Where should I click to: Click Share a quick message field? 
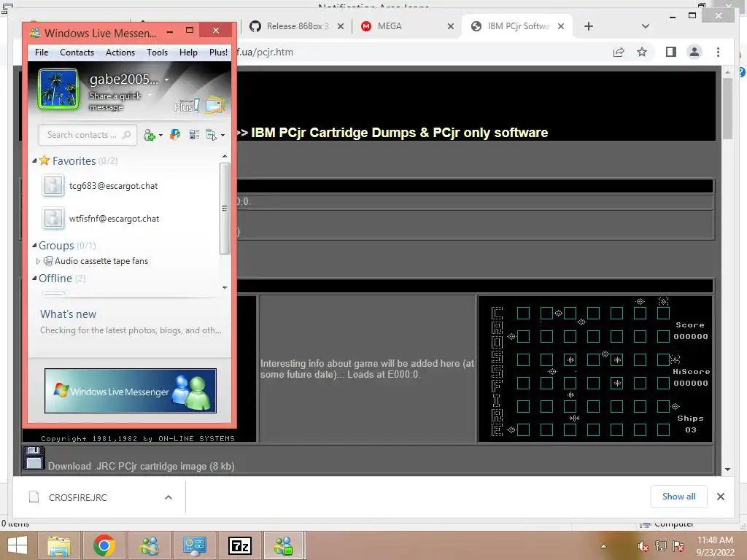tap(115, 101)
